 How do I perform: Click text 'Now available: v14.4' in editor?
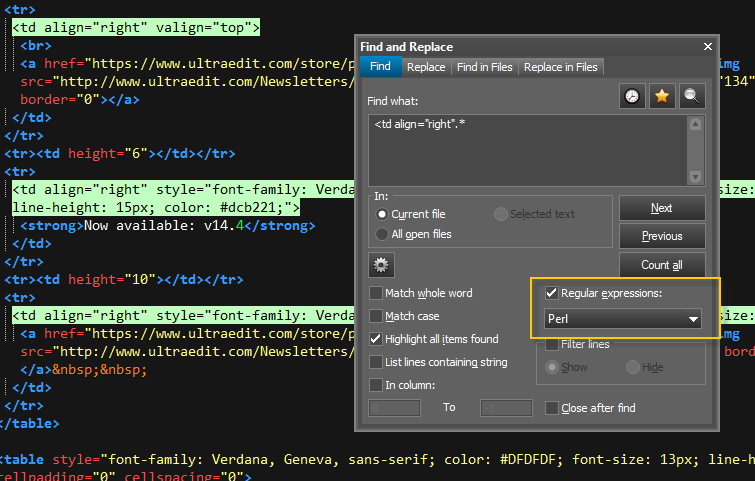[x=164, y=225]
